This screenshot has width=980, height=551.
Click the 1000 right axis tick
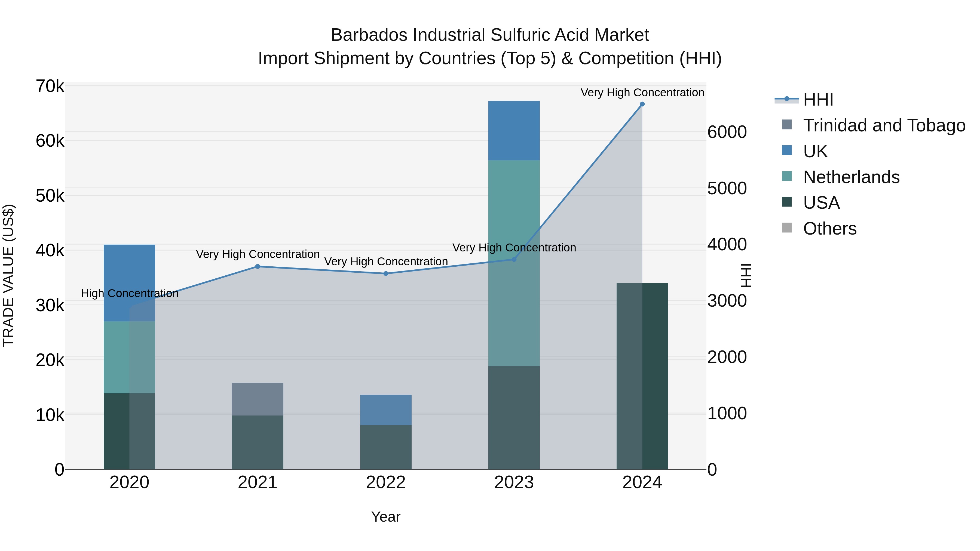[727, 413]
